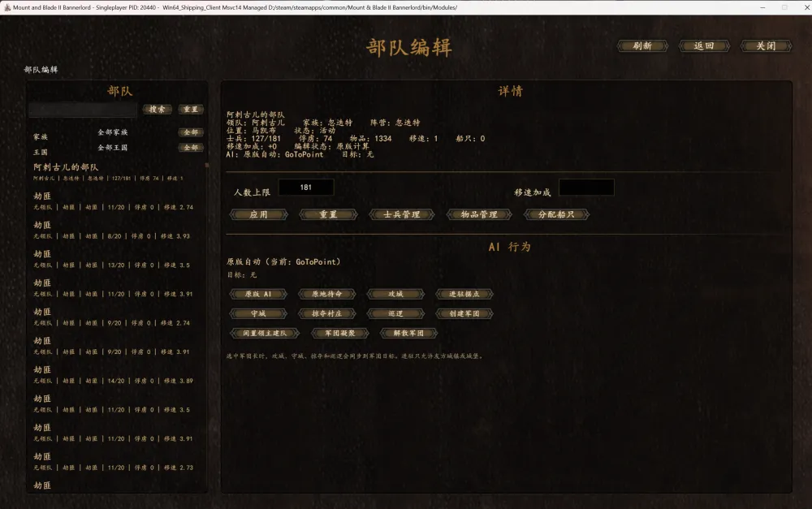Click the 原版自动（当前: GoToPoint）status text
Screen dimensions: 812x509
283,262
